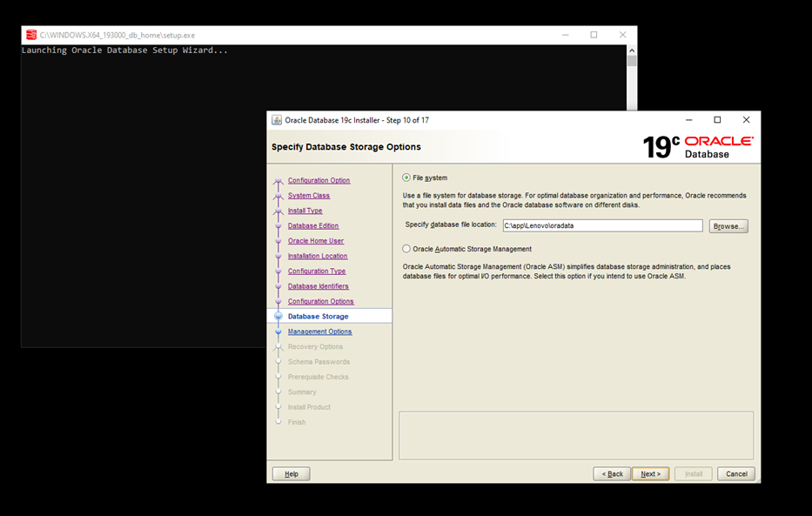Screen dimensions: 812x516
Task: Maximize the Oracle Database 19c Installer window
Action: (x=717, y=120)
